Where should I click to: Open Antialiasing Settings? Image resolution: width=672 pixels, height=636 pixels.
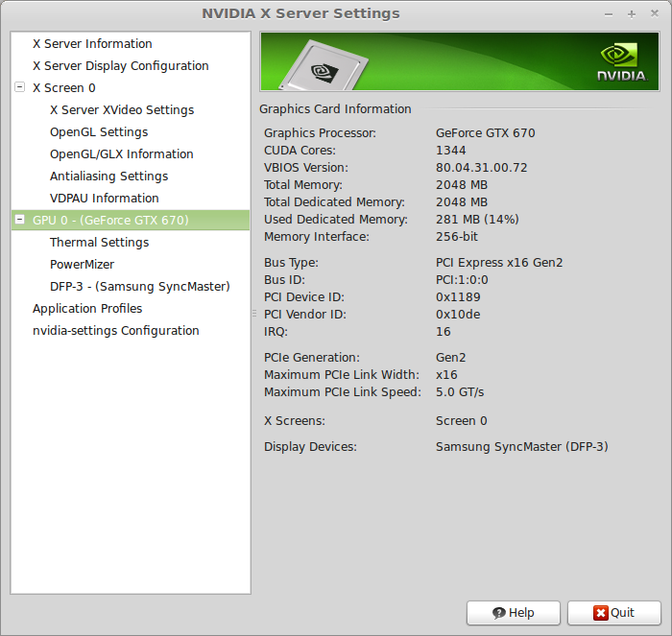tap(108, 176)
